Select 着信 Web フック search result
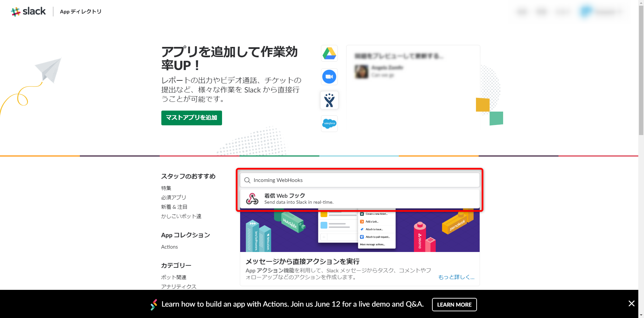Image resolution: width=644 pixels, height=318 pixels. point(360,199)
